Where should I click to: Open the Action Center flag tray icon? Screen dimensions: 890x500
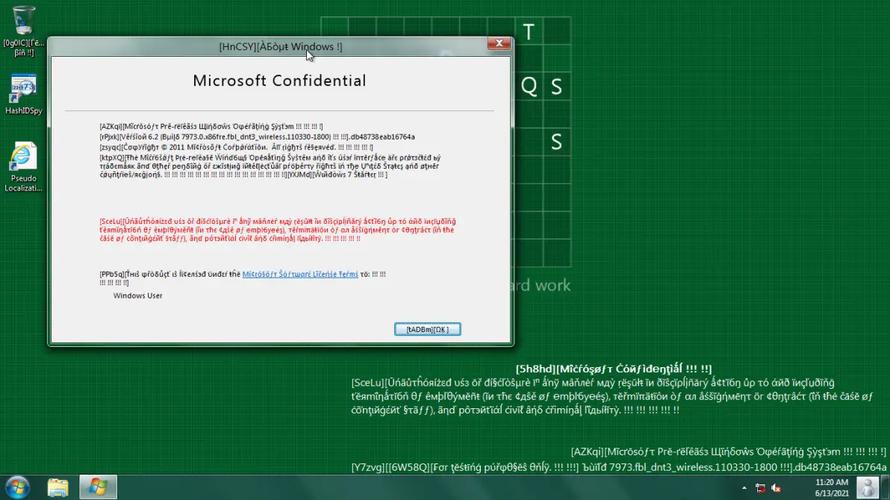pos(761,488)
